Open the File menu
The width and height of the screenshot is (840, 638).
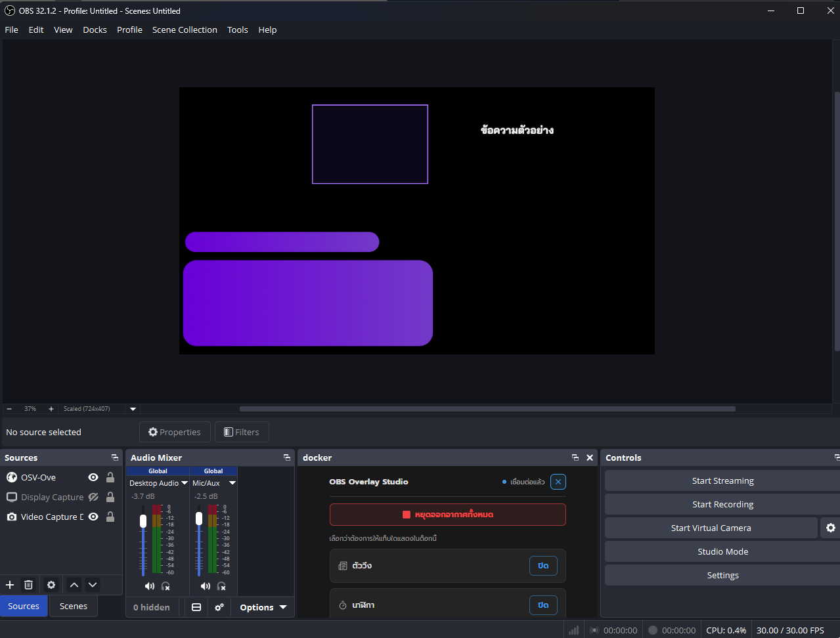12,30
